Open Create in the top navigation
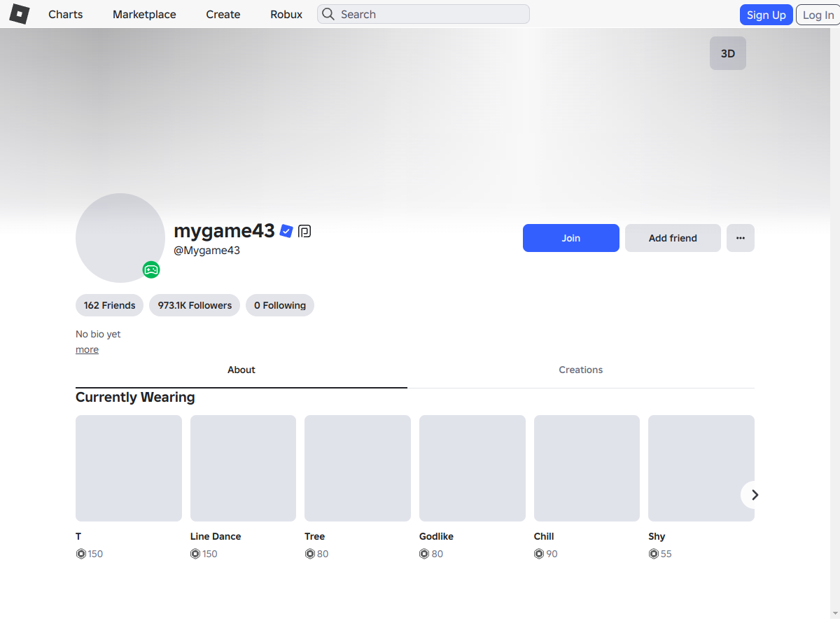Image resolution: width=840 pixels, height=630 pixels. click(x=223, y=14)
